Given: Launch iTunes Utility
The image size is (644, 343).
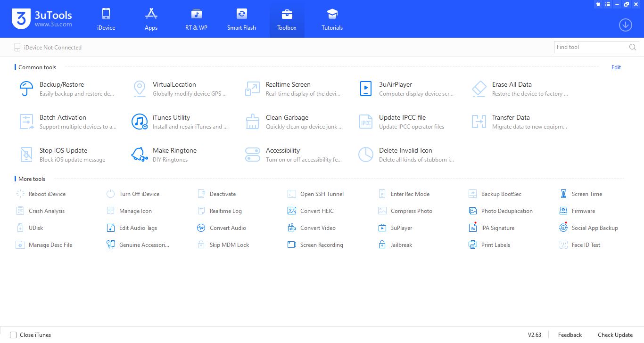Looking at the screenshot, I should [179, 122].
